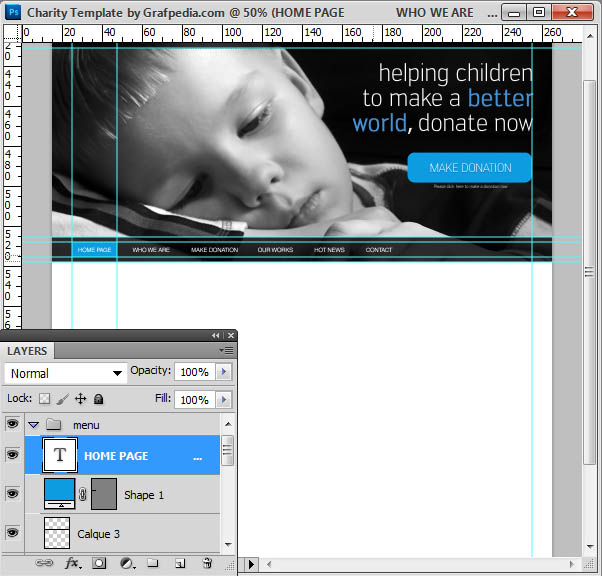Click layers list scroll up arrow
602x576 pixels.
(x=228, y=424)
